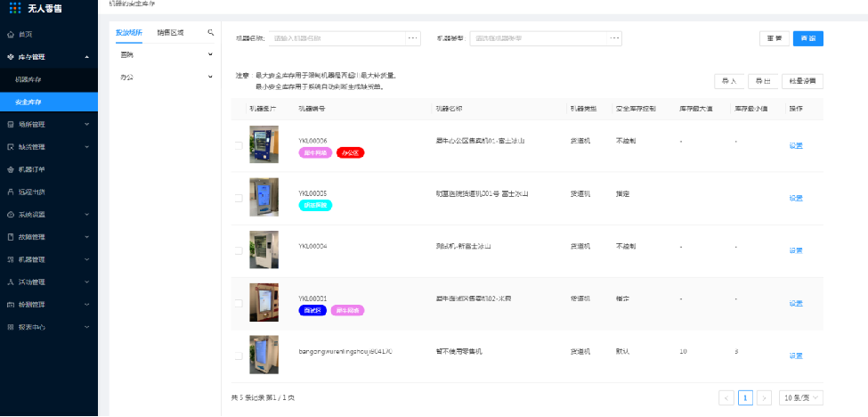Click the 机器订单 sidebar icon
Screen dimensions: 868x417
pos(11,169)
